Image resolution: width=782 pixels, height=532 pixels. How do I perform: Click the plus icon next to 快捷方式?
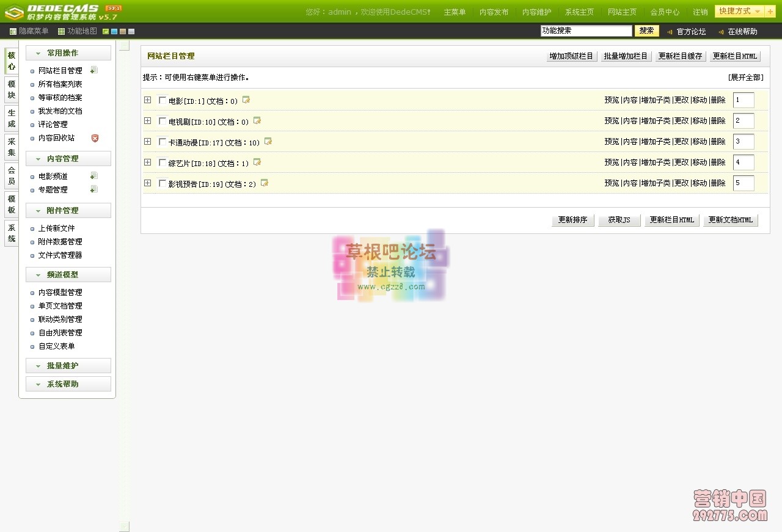[770, 12]
